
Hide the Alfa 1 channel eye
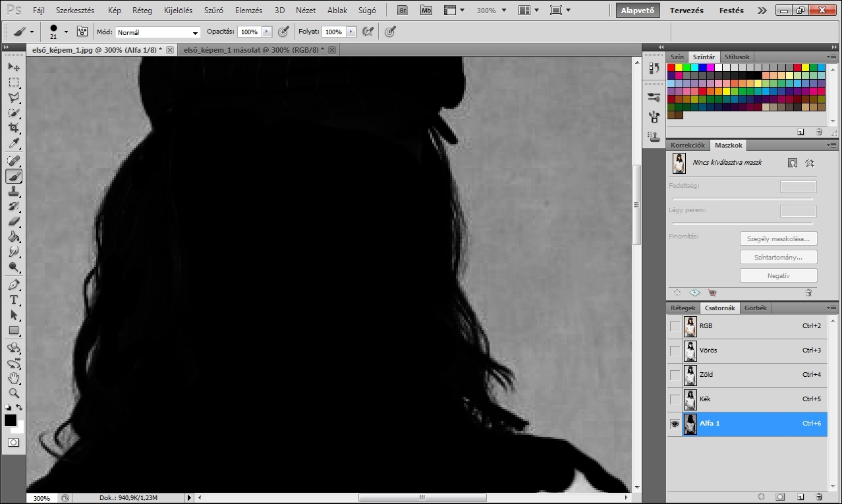coord(675,424)
